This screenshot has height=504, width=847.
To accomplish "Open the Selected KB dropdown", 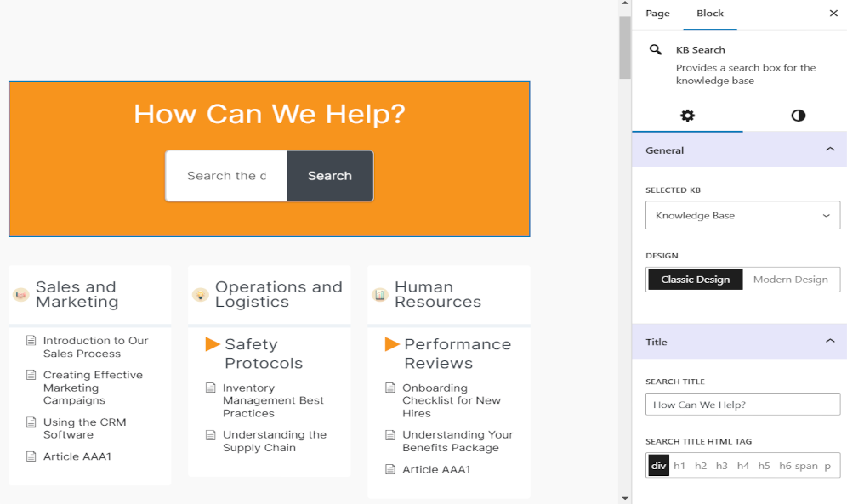I will [x=742, y=216].
